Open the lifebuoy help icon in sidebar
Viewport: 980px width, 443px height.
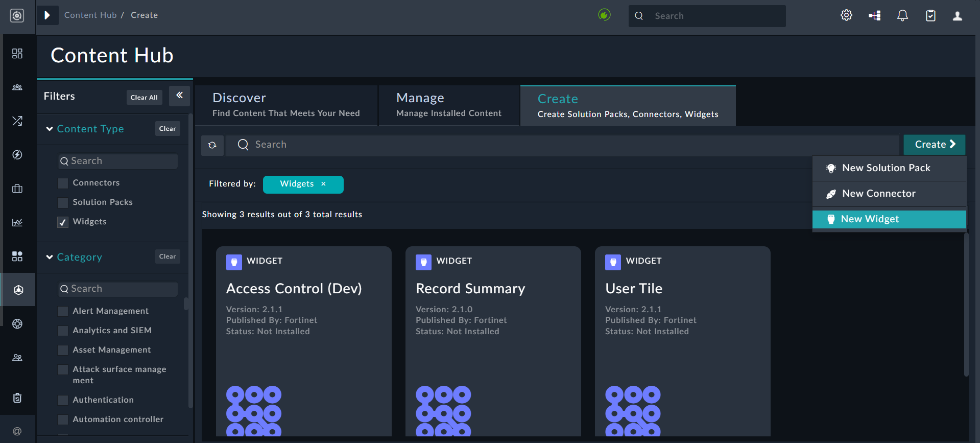(x=17, y=323)
